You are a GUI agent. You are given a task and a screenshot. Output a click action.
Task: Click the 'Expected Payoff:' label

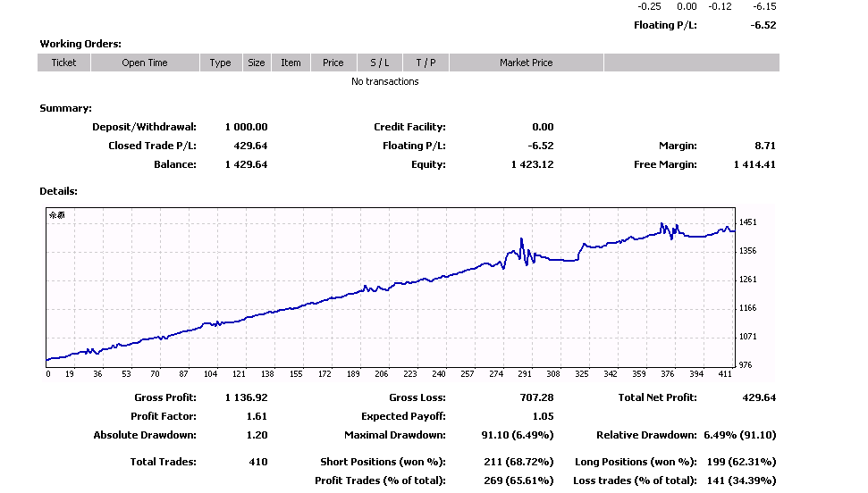point(403,416)
